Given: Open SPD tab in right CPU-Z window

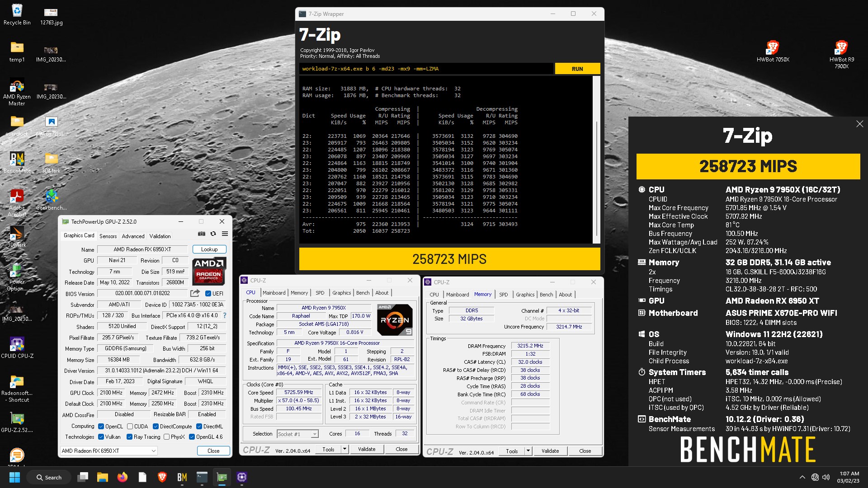Looking at the screenshot, I should (x=504, y=295).
